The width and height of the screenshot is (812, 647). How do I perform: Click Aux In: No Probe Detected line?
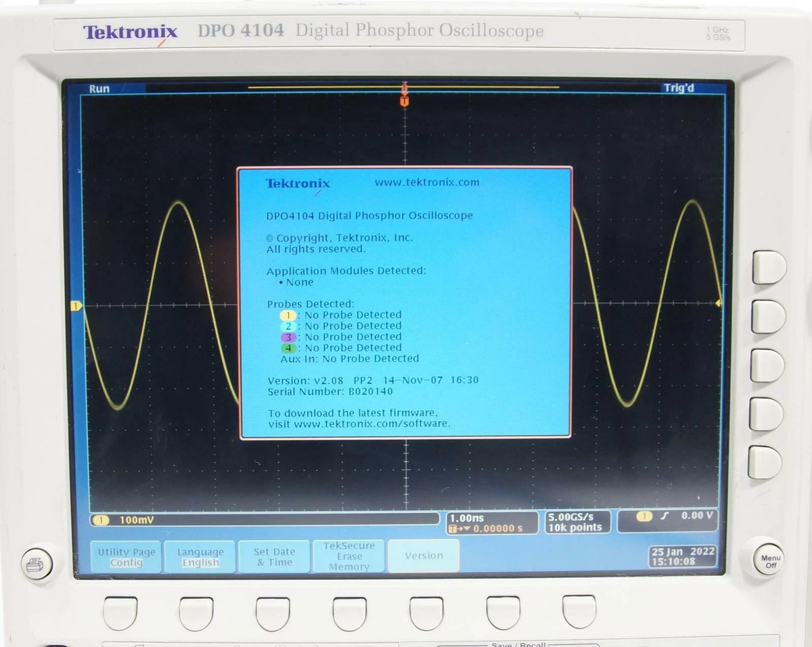[x=349, y=359]
